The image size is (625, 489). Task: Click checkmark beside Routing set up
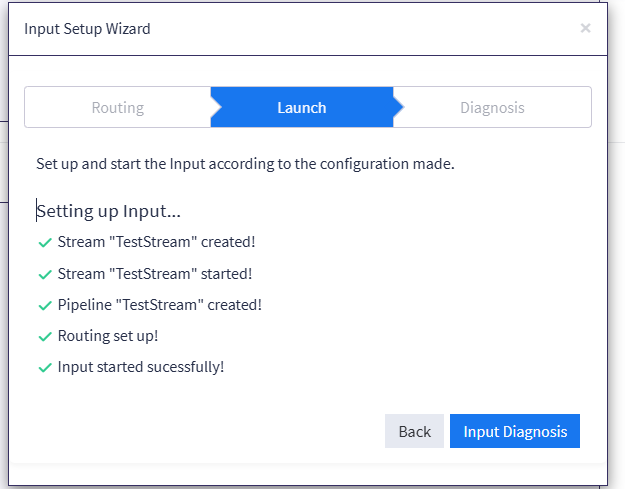pyautogui.click(x=45, y=337)
